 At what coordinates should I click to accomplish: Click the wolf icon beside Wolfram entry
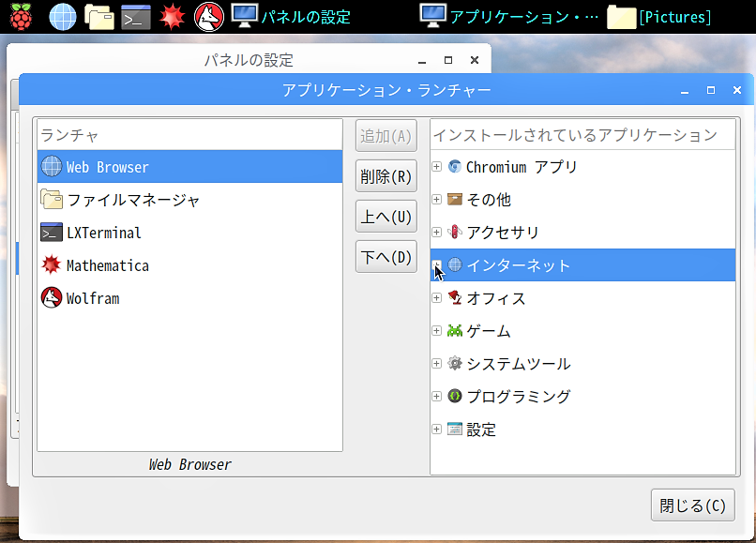pos(51,297)
